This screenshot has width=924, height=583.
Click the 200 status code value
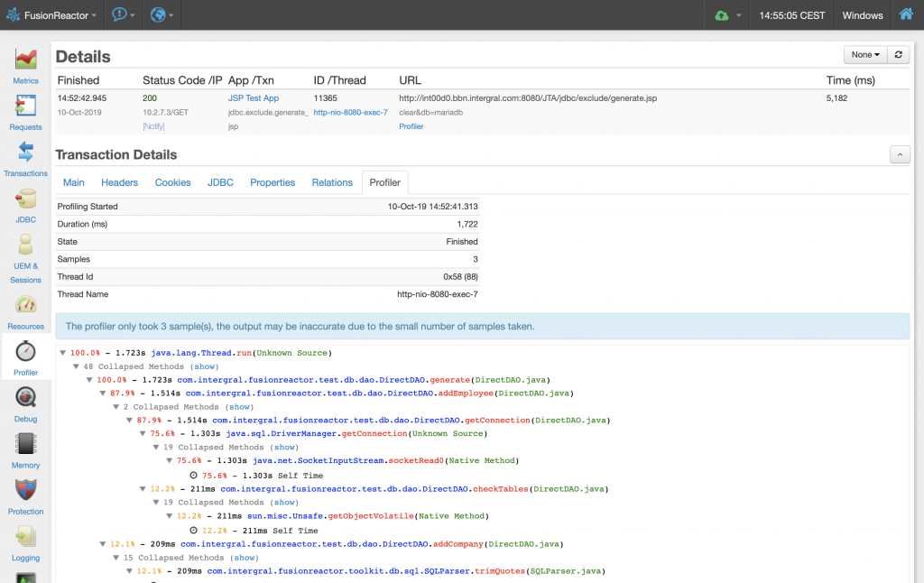(x=150, y=98)
